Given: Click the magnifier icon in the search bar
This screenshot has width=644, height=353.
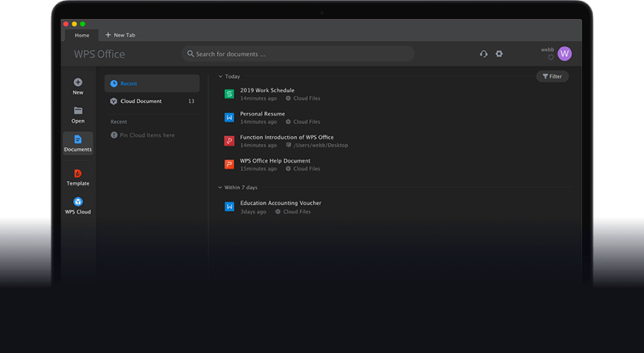Looking at the screenshot, I should point(191,54).
